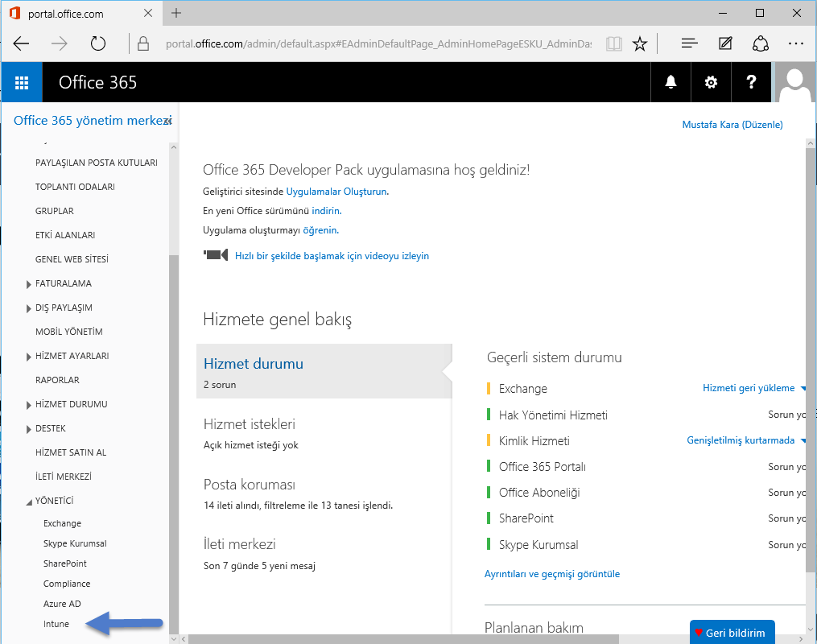Open the Edge Hub panel

[689, 43]
